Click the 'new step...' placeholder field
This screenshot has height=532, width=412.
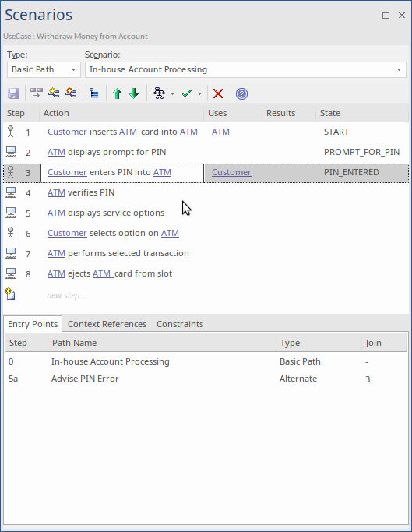66,295
